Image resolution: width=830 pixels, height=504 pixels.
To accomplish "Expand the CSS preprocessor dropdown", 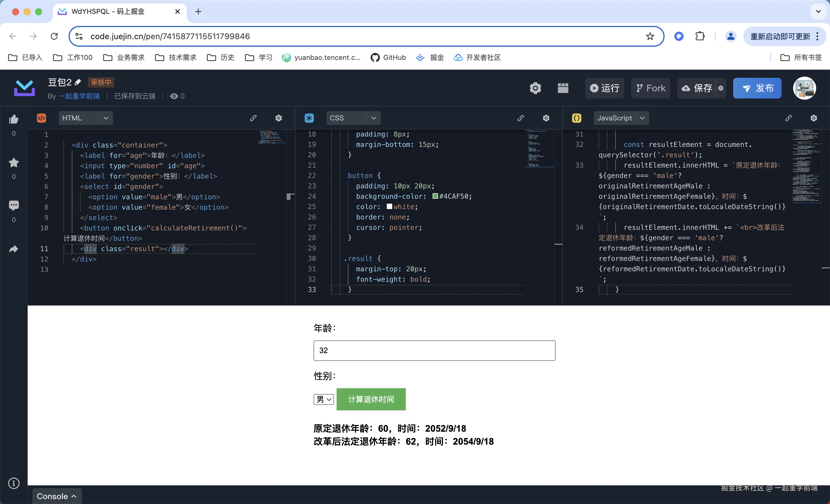I will click(x=373, y=118).
